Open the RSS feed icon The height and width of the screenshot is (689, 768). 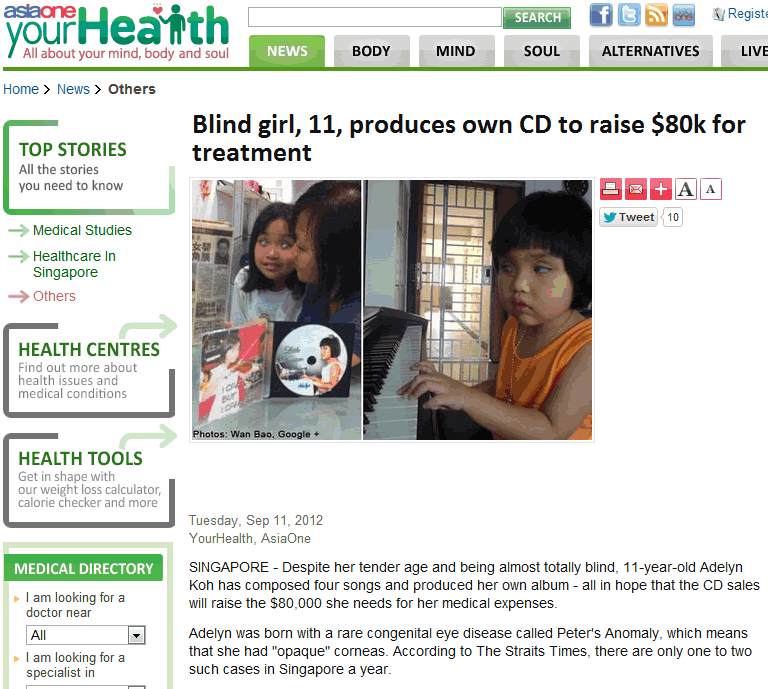(x=656, y=15)
